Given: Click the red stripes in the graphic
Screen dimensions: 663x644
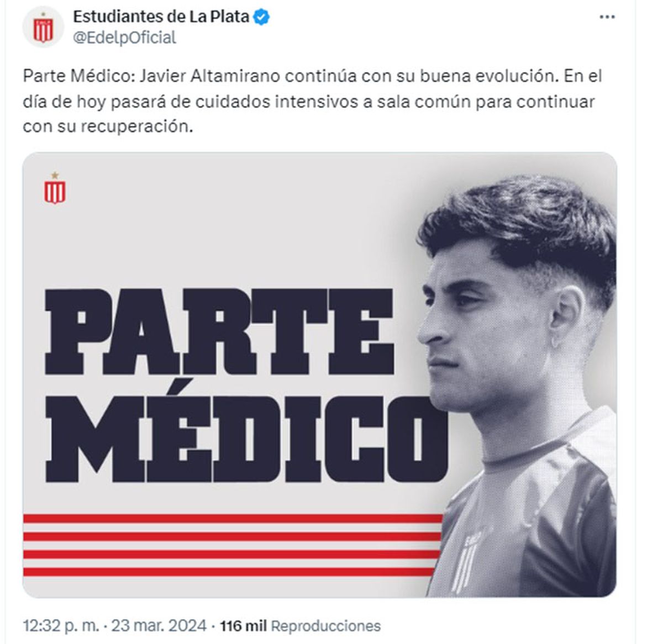Looking at the screenshot, I should [x=232, y=545].
